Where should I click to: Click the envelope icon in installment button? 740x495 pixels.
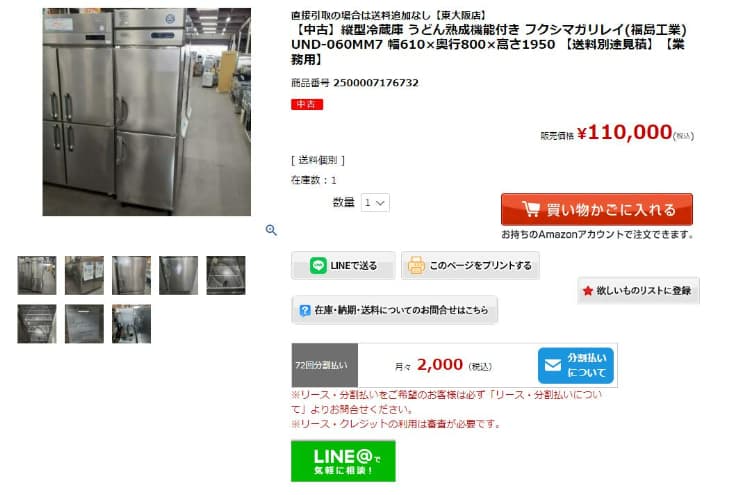tap(553, 365)
